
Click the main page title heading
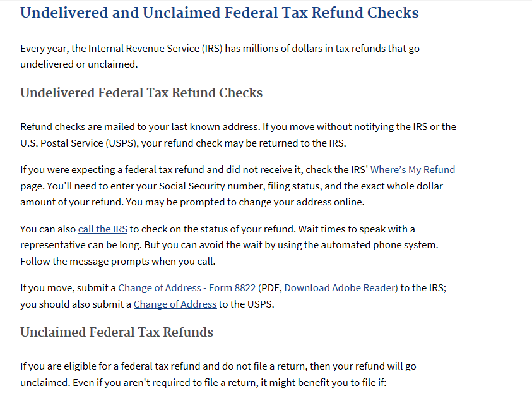click(219, 13)
